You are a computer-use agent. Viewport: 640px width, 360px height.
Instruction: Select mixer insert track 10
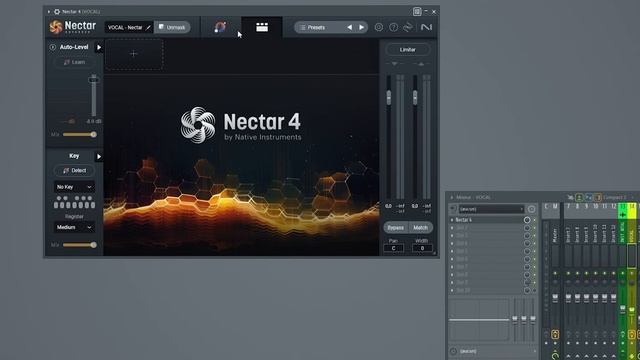click(596, 237)
